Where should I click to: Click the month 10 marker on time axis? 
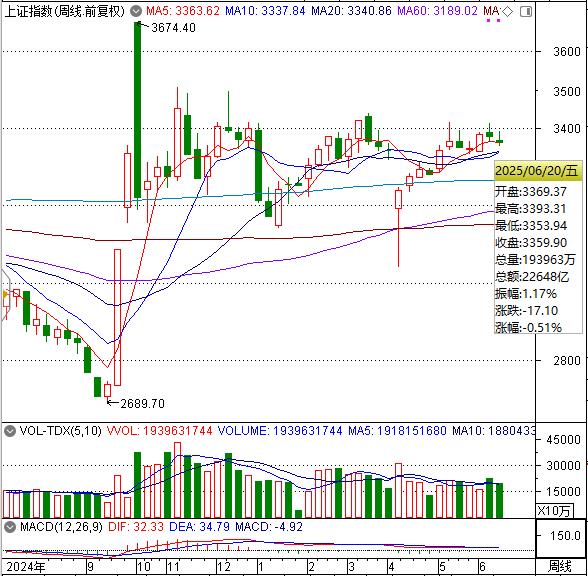tap(144, 567)
